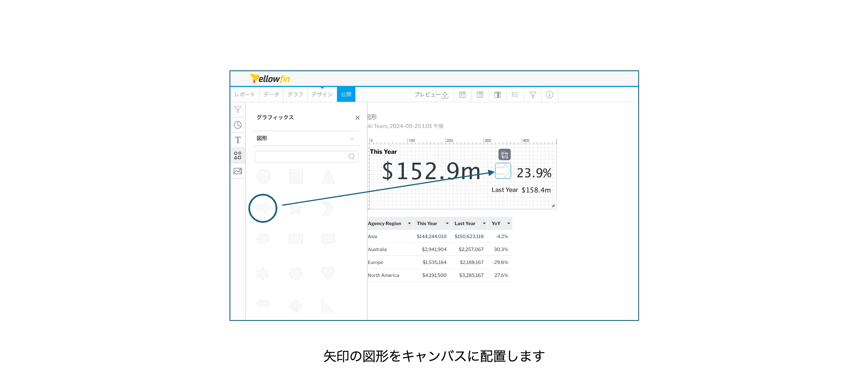Switch to the データ tab
Viewport: 868px width, 391px height.
(x=271, y=95)
